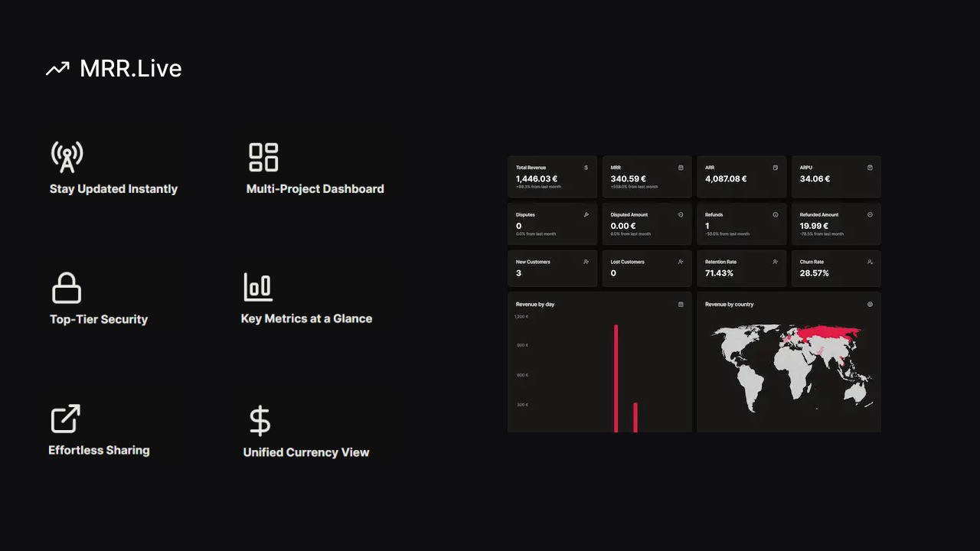This screenshot has height=551, width=980.
Task: Click the Multi-Project Dashboard grid icon
Action: (x=263, y=157)
